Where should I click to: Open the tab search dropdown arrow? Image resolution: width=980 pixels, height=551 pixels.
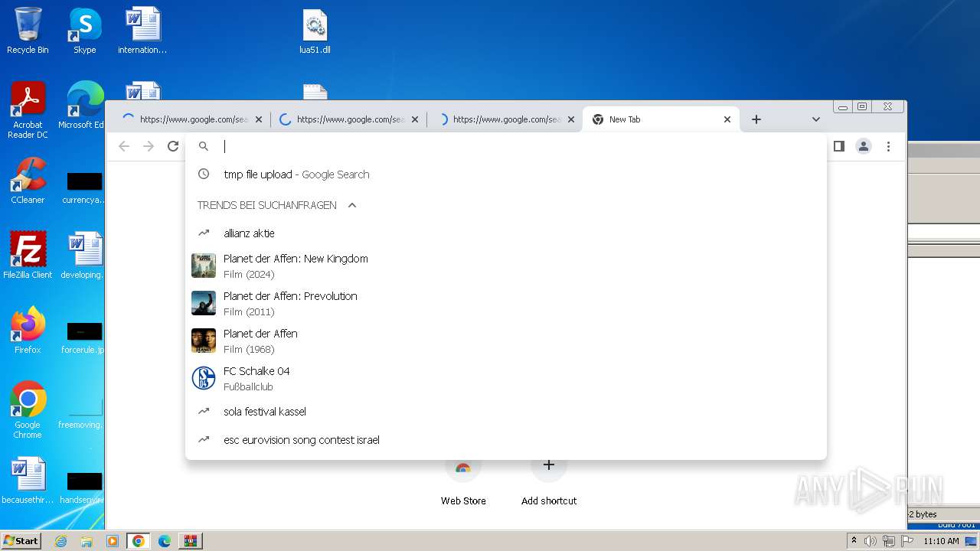pos(816,119)
